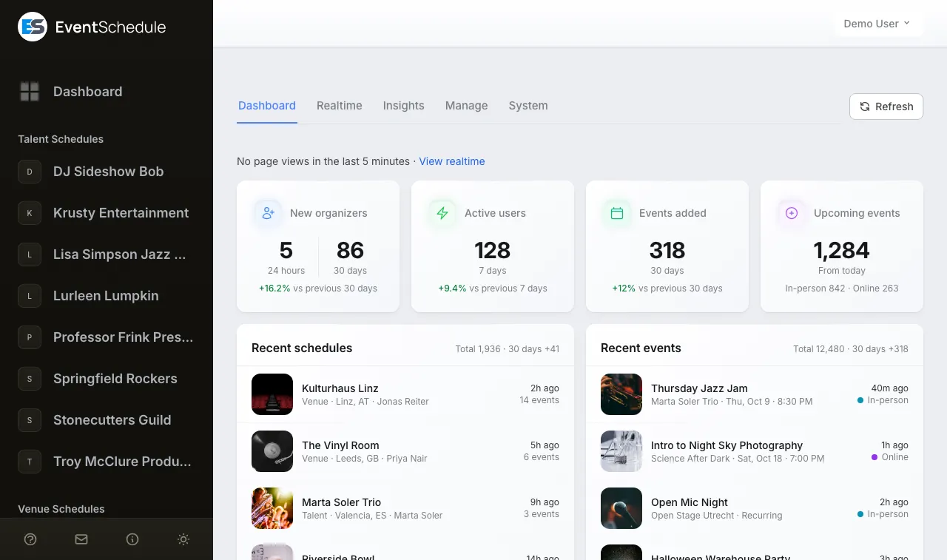Click the P avatar for Professor Frink

(x=30, y=337)
